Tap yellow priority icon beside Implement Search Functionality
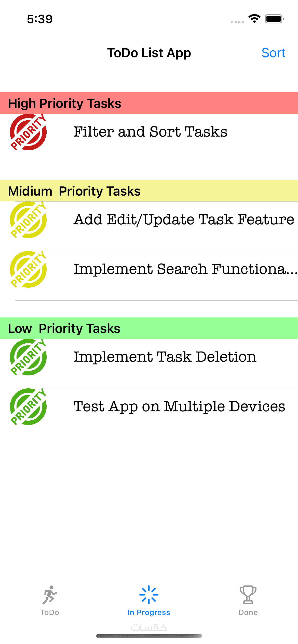The width and height of the screenshot is (298, 644). coord(28,269)
